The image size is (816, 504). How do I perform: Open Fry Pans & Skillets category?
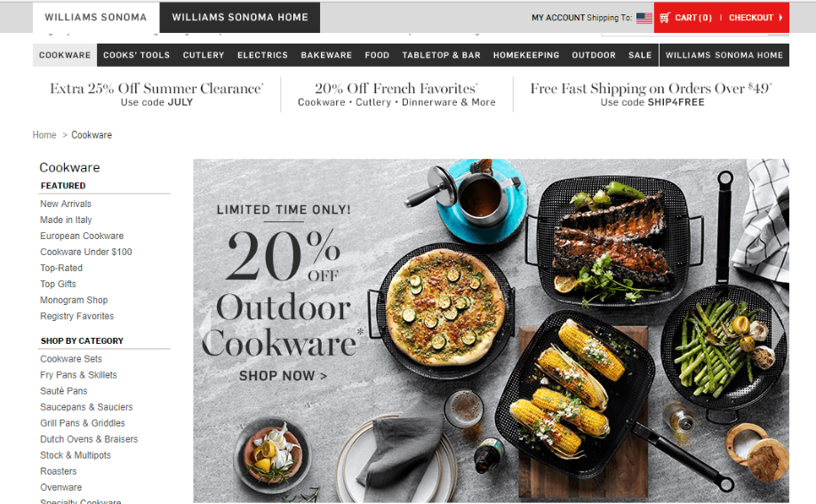(78, 375)
